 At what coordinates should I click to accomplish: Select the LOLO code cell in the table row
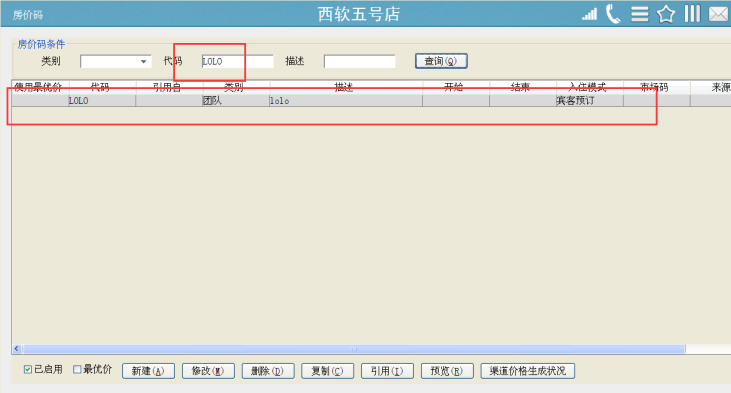102,101
